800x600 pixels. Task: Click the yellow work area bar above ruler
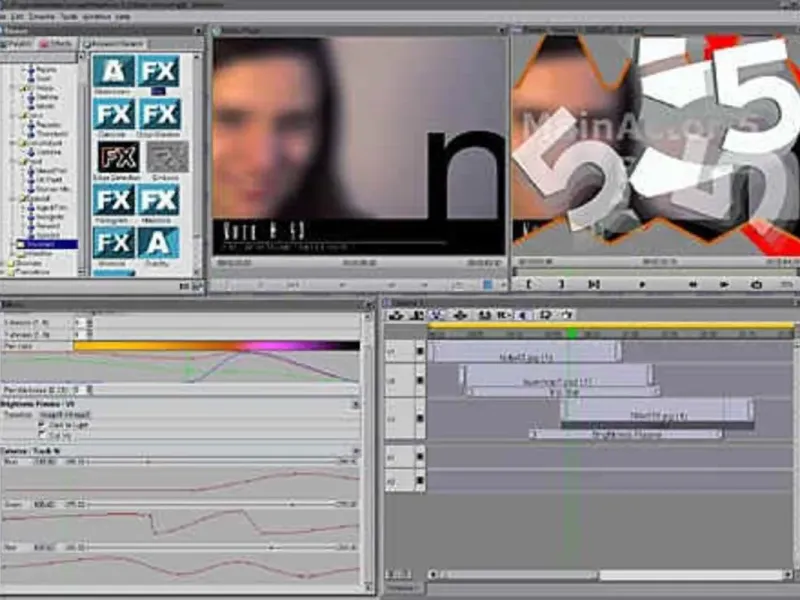point(610,325)
